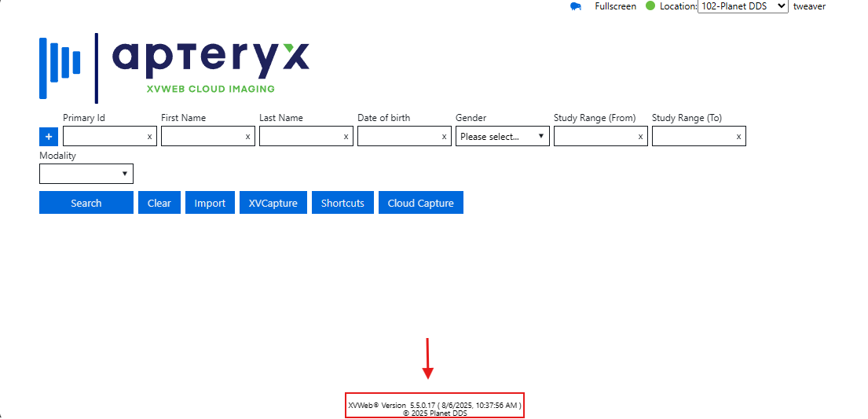This screenshot has height=419, width=868.
Task: Click the © 2025 Planet DDS text
Action: 434,413
